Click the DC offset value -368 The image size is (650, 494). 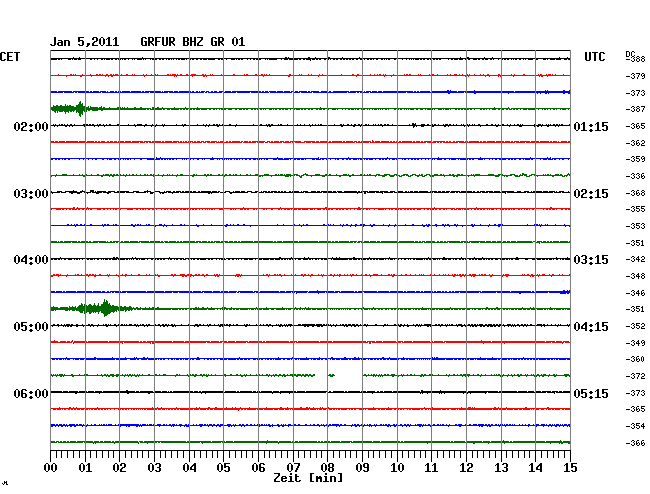point(635,193)
